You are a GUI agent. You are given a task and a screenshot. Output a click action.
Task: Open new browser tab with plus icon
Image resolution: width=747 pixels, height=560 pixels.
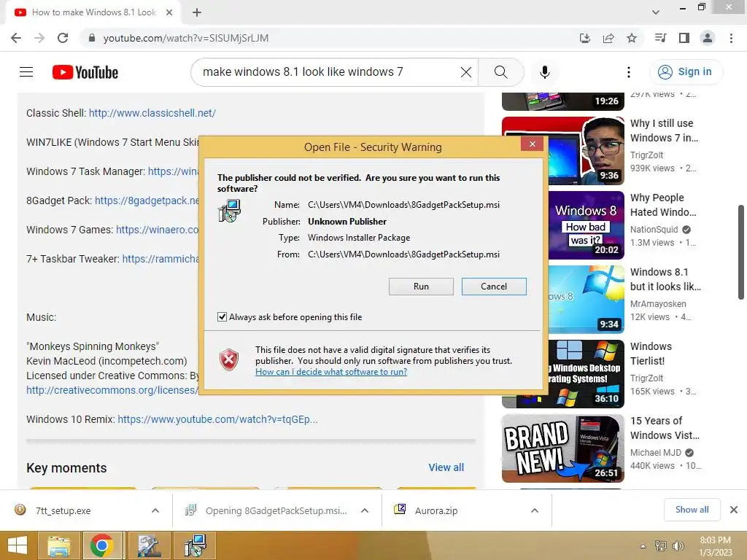tap(197, 12)
